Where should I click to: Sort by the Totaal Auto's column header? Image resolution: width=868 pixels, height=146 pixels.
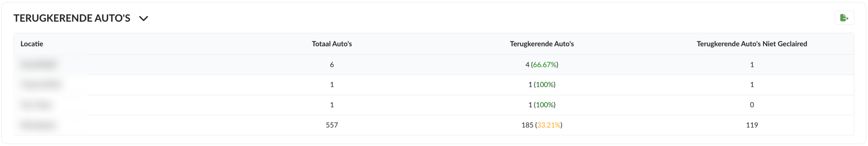click(x=332, y=44)
